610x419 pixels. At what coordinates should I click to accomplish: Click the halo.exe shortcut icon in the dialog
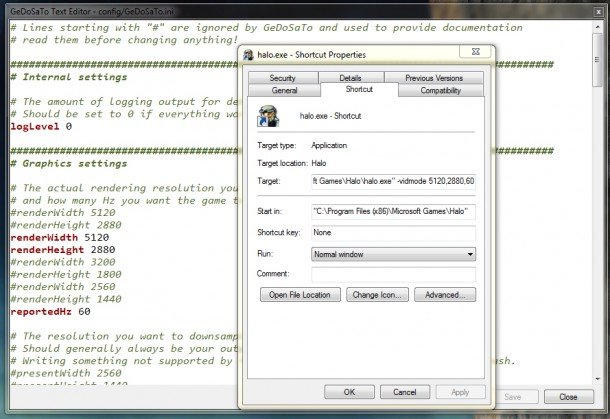coord(268,116)
